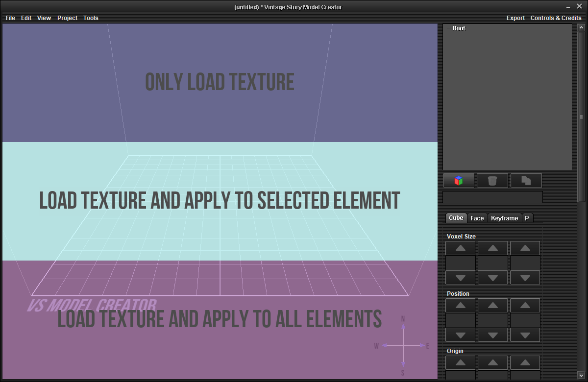
Task: Click the colored cube add-element icon
Action: [458, 181]
